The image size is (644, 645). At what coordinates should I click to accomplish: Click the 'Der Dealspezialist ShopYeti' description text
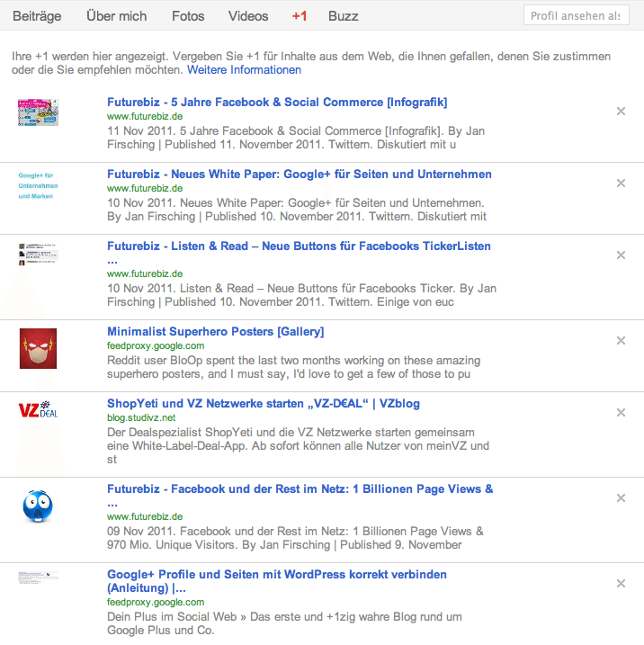[x=298, y=446]
